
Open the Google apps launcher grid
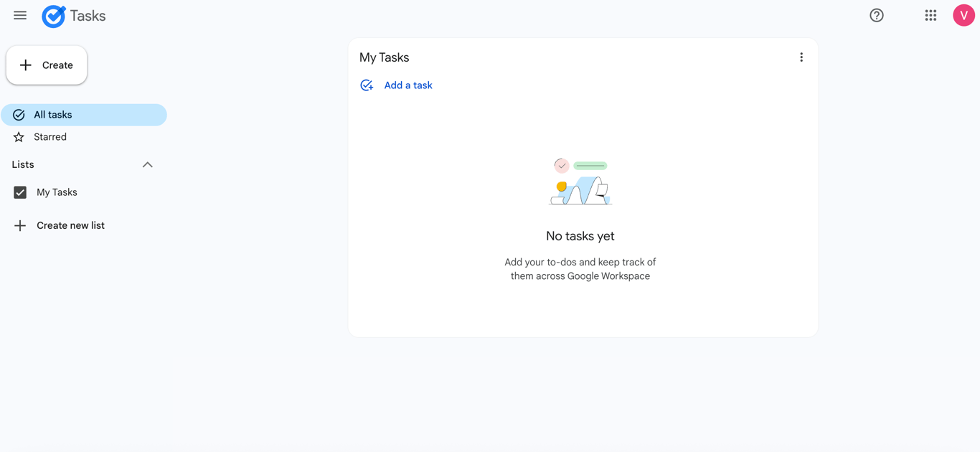(x=930, y=14)
